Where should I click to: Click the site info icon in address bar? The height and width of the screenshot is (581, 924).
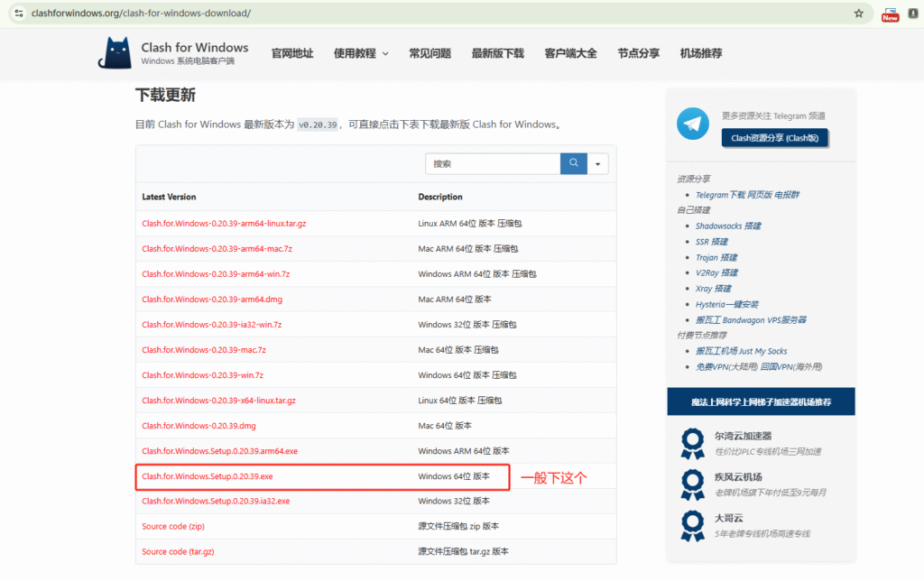point(18,14)
